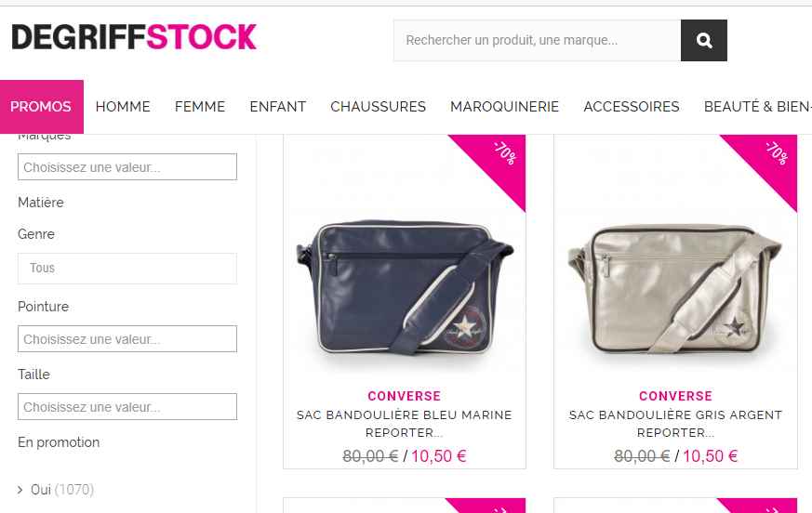Screen dimensions: 812x513
Task: View the navy blue Converse bag image
Action: pyautogui.click(x=405, y=288)
